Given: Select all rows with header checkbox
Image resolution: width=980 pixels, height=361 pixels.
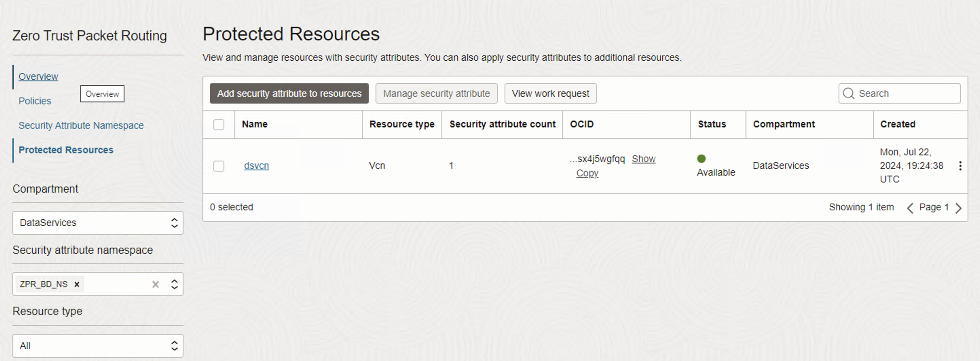Looking at the screenshot, I should click(219, 125).
